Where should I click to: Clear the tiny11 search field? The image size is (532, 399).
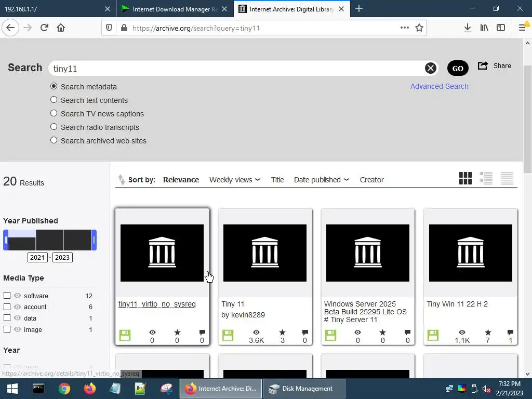[x=431, y=68]
